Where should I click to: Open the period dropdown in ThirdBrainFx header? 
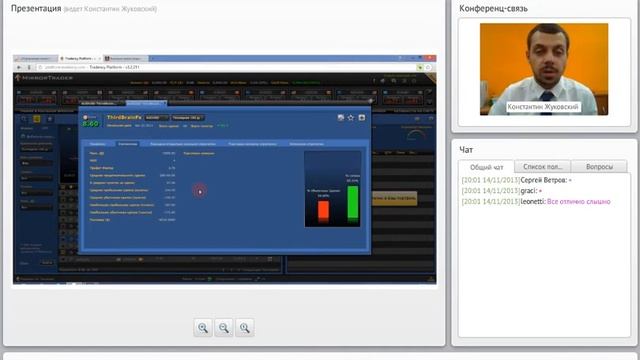pyautogui.click(x=187, y=118)
